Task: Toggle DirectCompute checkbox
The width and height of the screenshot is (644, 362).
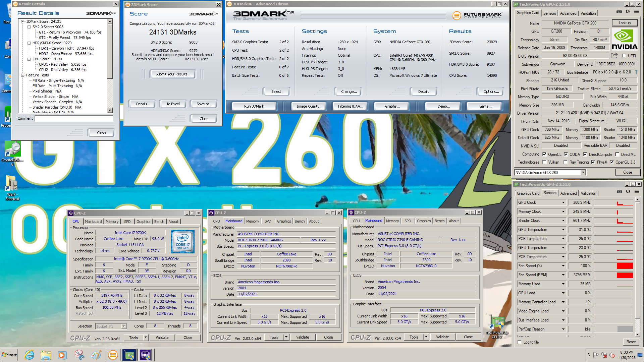Action: 585,155
